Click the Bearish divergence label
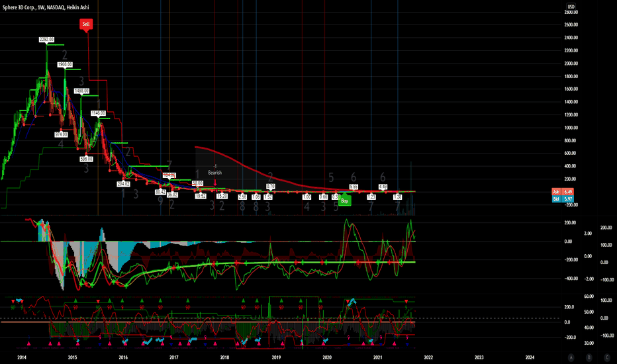 pyautogui.click(x=215, y=173)
